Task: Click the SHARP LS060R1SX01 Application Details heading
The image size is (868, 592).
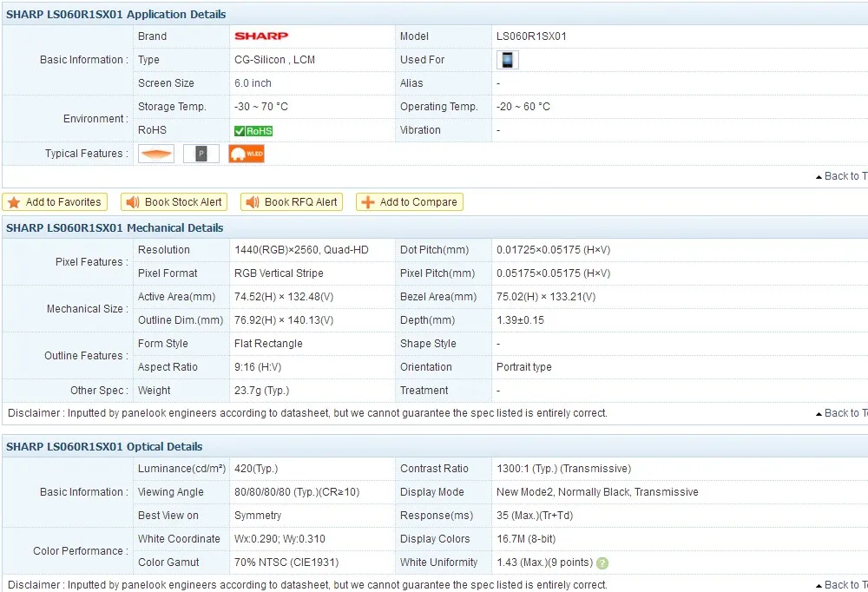Action: (x=116, y=15)
